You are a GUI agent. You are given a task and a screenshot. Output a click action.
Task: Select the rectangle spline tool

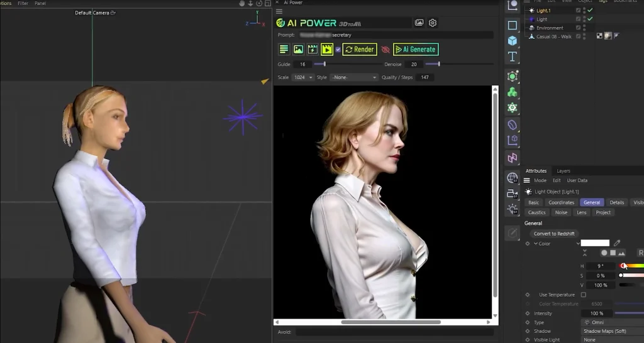(512, 25)
